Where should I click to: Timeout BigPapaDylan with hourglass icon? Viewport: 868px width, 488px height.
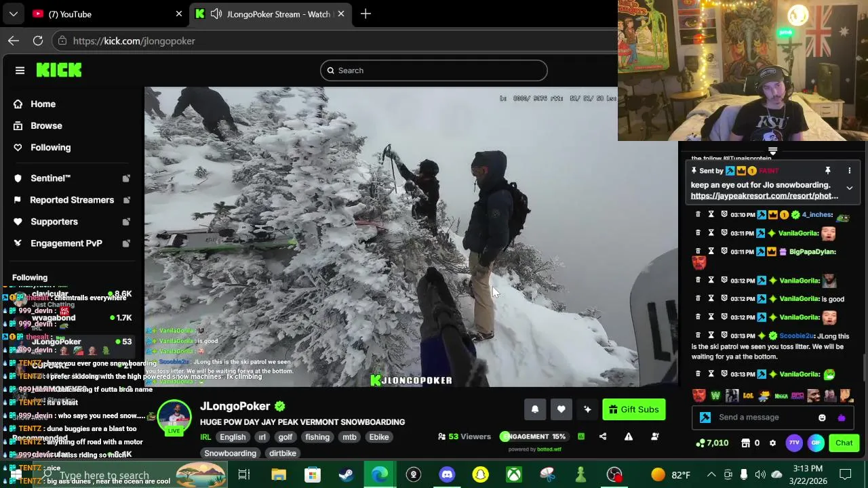[x=711, y=251]
